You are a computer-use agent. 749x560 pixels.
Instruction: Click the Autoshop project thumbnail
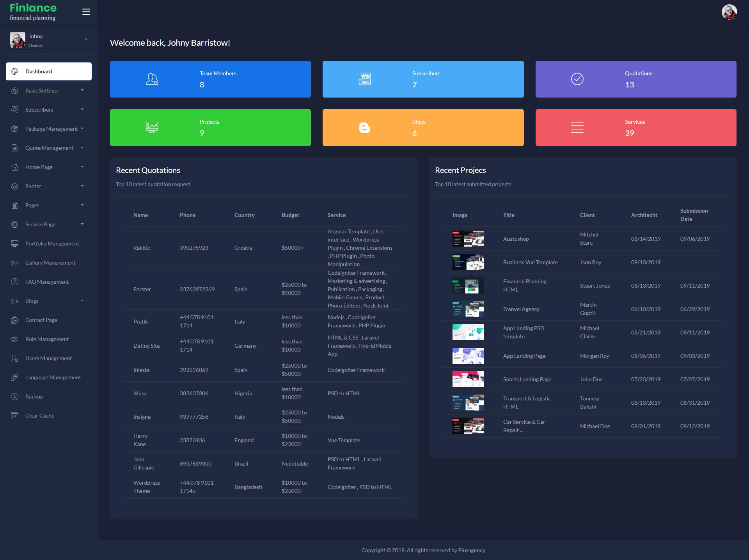(x=468, y=239)
